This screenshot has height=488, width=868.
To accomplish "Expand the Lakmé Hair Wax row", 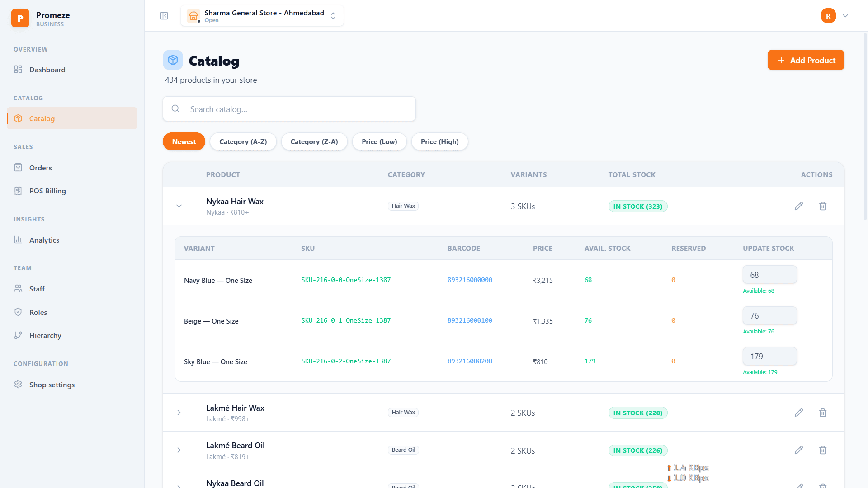I will pos(179,413).
